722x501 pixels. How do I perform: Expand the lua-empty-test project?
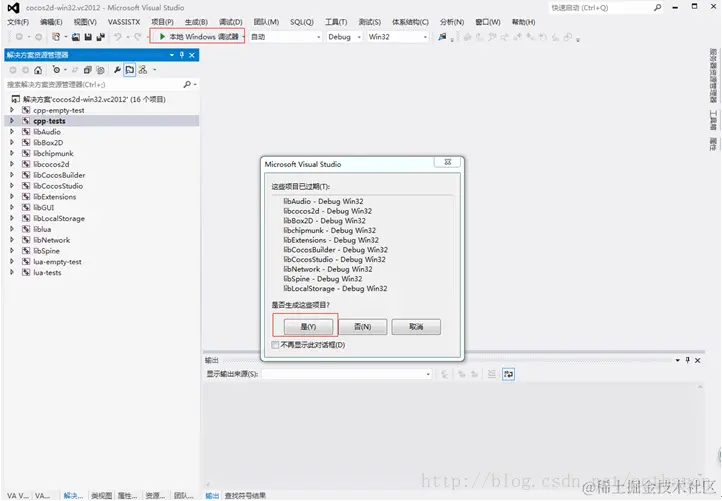[x=12, y=262]
